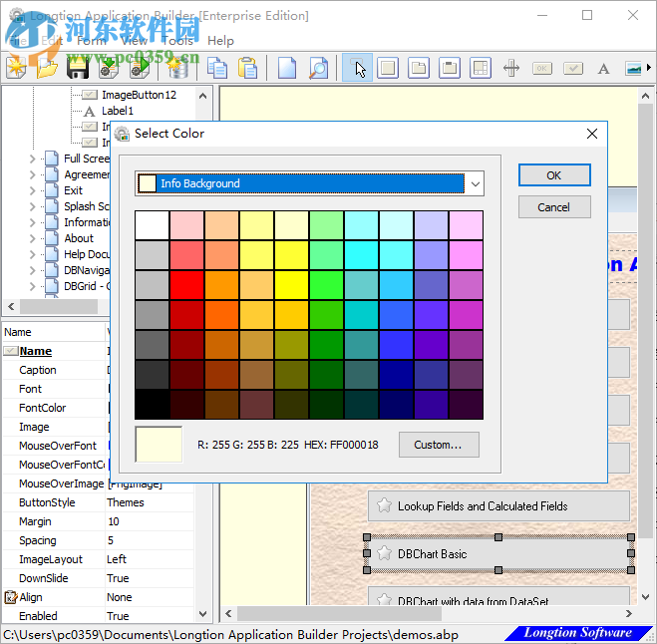This screenshot has width=657, height=644.
Task: Click the Spacing value 5
Action: [111, 540]
